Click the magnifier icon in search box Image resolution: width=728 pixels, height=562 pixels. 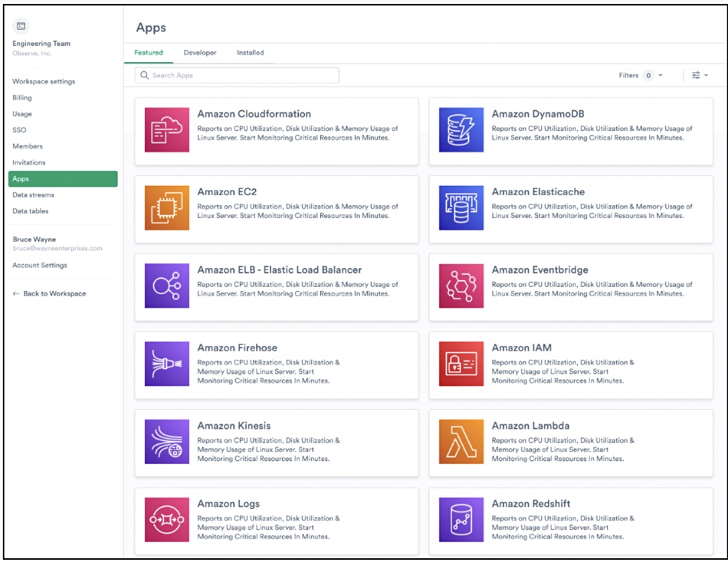(x=144, y=75)
